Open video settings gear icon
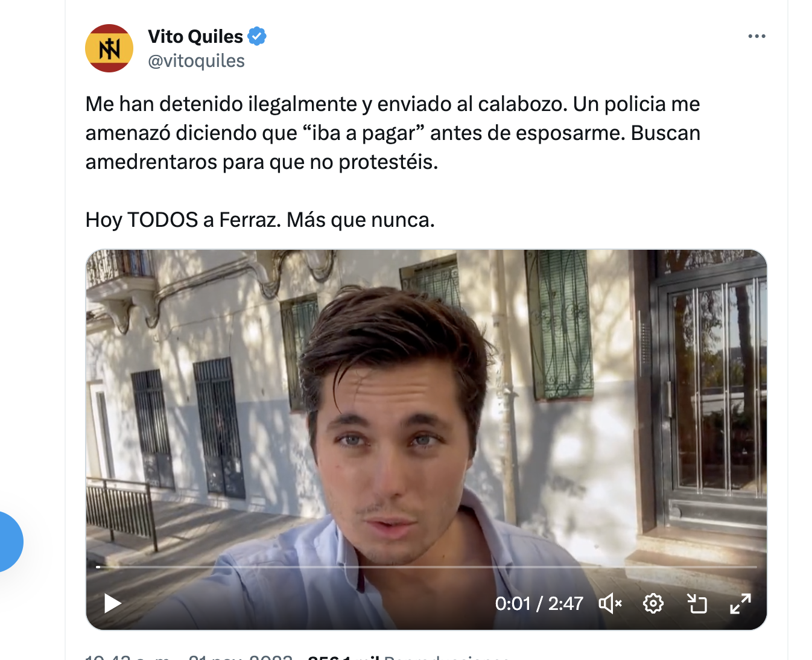Viewport: 812px width, 660px height. (653, 603)
